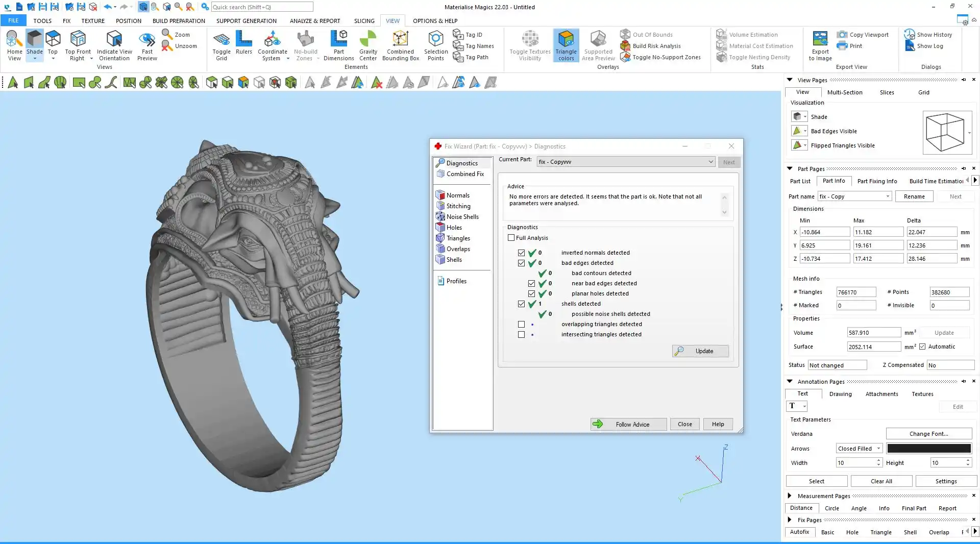The width and height of the screenshot is (980, 544).
Task: Click the black annotation color swatch
Action: click(x=928, y=449)
